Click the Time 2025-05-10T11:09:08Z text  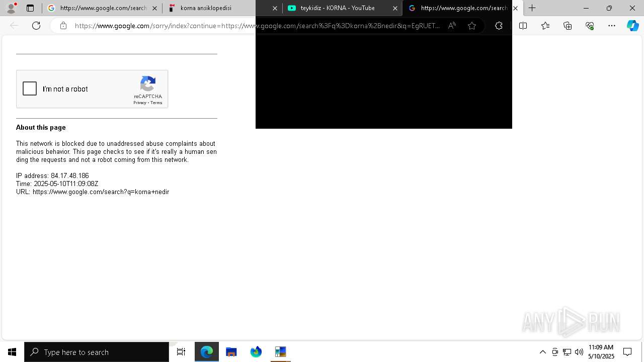click(x=57, y=184)
